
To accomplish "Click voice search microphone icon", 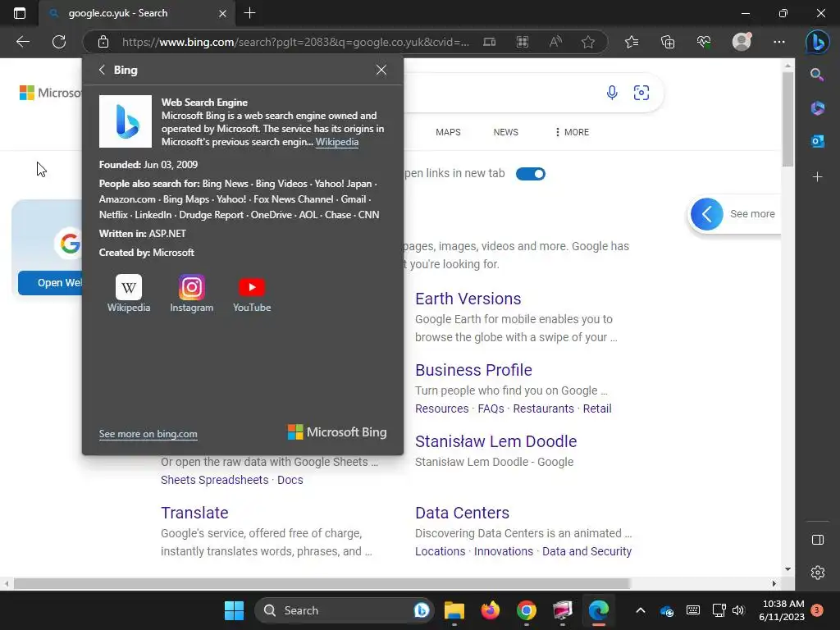I will (x=612, y=93).
